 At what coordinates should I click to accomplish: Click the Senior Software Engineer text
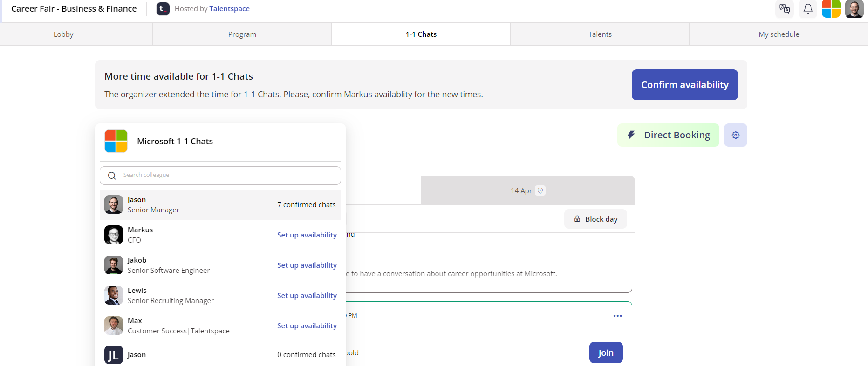pyautogui.click(x=169, y=271)
